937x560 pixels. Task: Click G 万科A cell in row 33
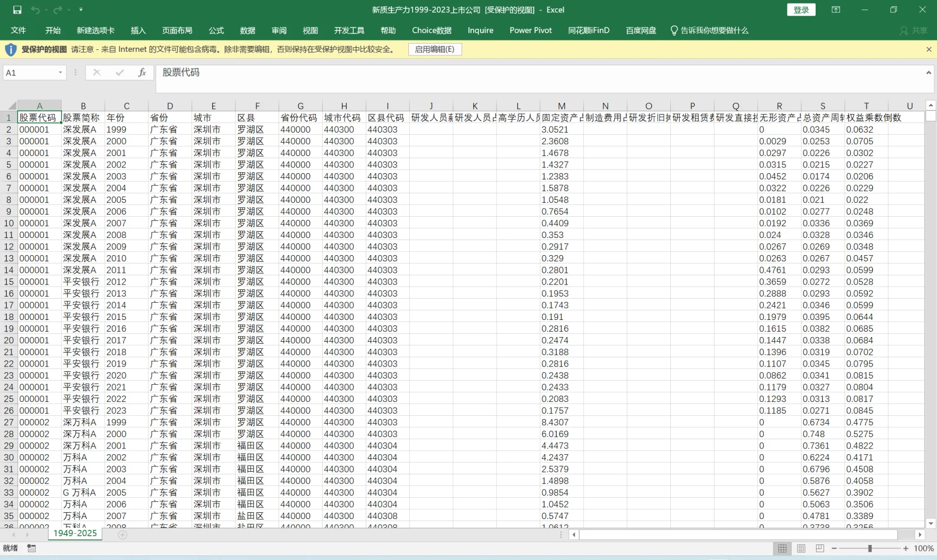click(x=83, y=493)
